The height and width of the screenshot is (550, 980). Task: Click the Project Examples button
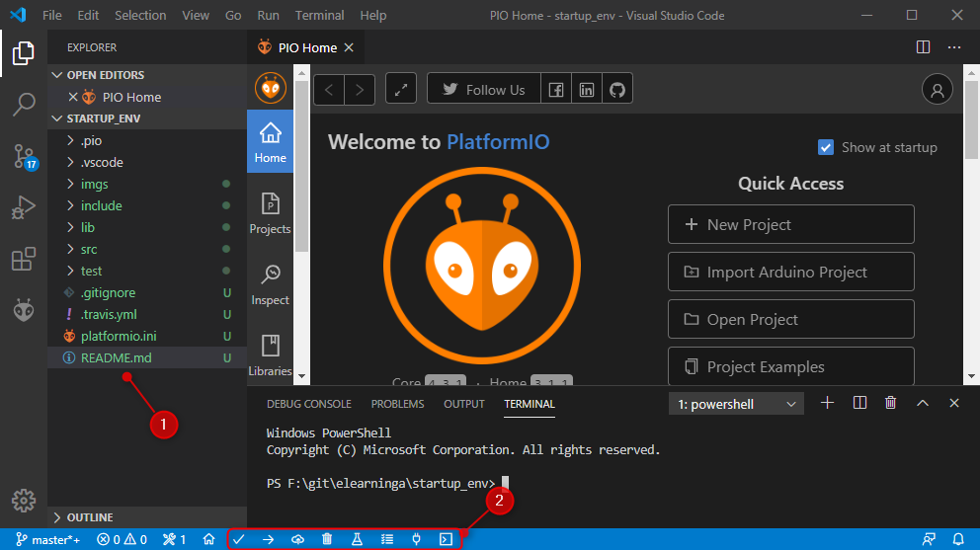click(790, 366)
